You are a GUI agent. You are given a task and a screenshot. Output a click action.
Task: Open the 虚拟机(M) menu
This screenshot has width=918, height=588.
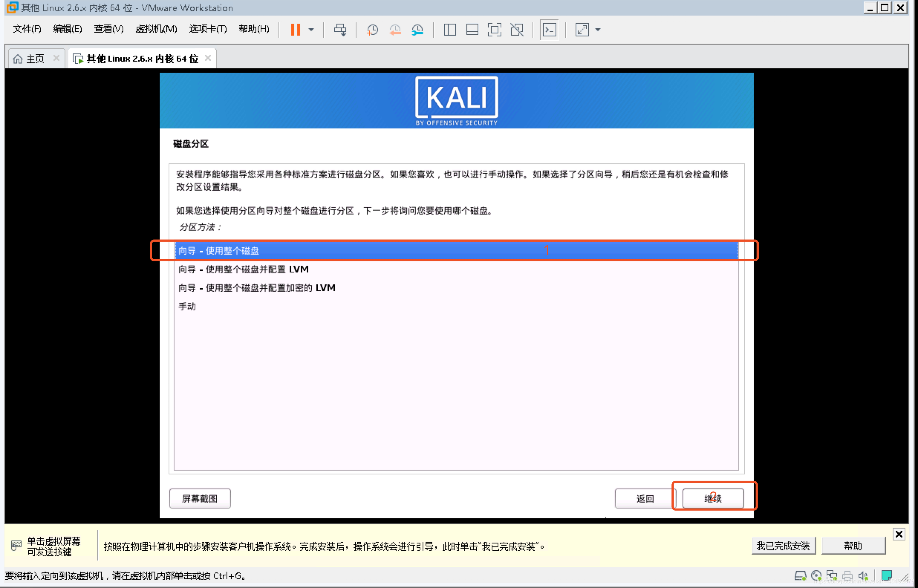(x=156, y=29)
